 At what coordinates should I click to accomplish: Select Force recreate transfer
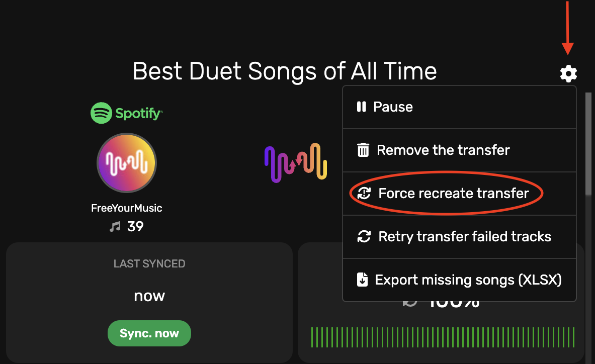(x=453, y=193)
